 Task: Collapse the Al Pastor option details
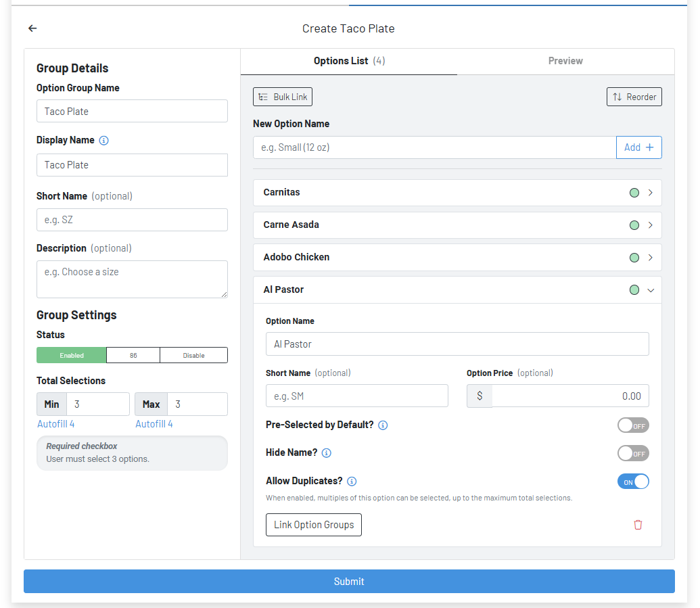[x=650, y=289]
